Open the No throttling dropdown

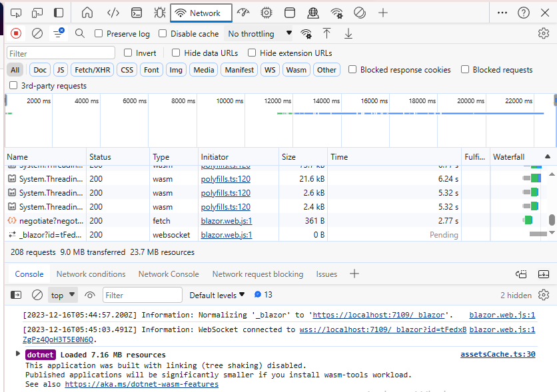point(259,34)
